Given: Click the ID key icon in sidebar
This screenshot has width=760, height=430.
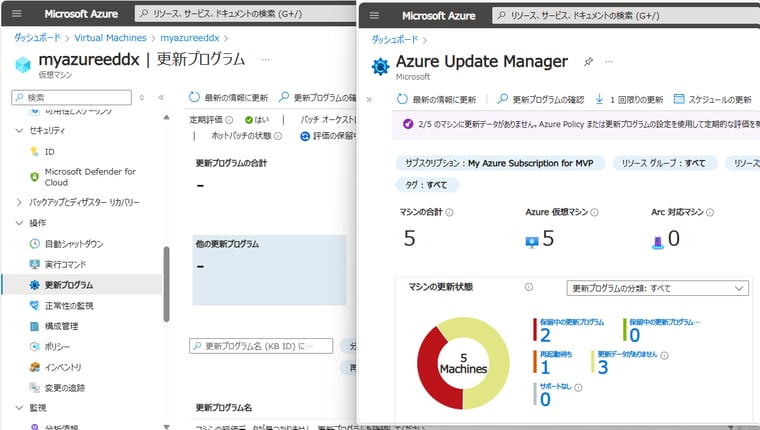Looking at the screenshot, I should click(x=34, y=152).
